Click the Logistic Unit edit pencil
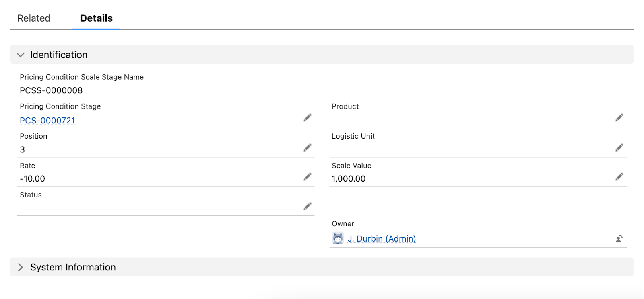This screenshot has height=299, width=644. coord(619,148)
